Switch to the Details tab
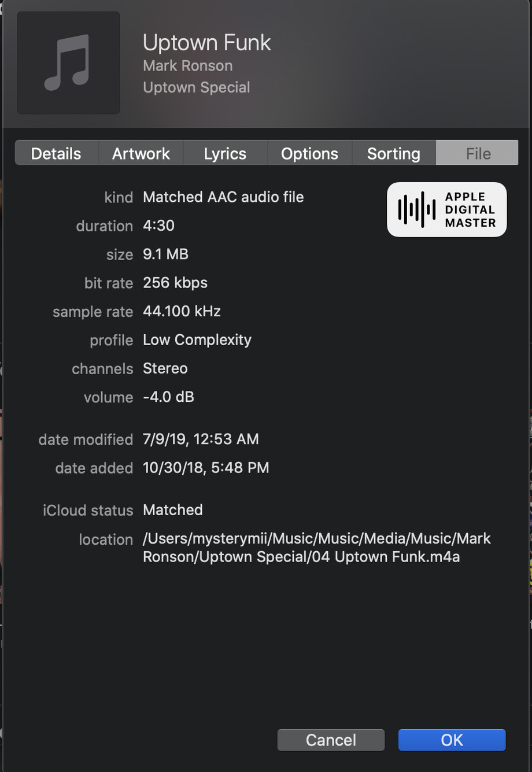Image resolution: width=532 pixels, height=772 pixels. click(x=56, y=153)
